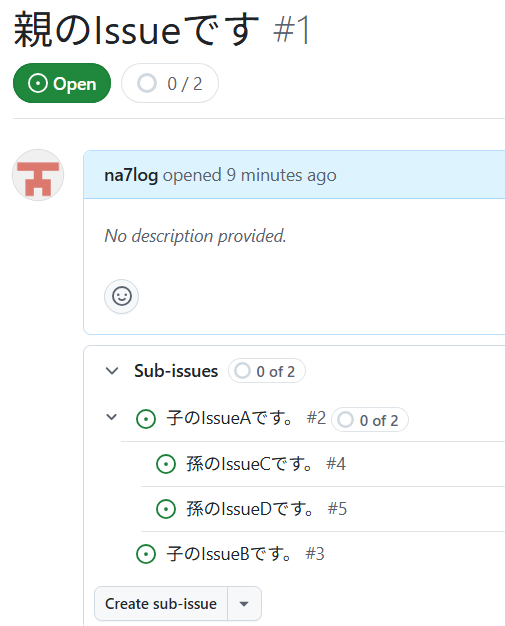Screen dimensions: 505x626
Task: Click open-issue icon beside 孫のIssueCです
Action: [166, 464]
